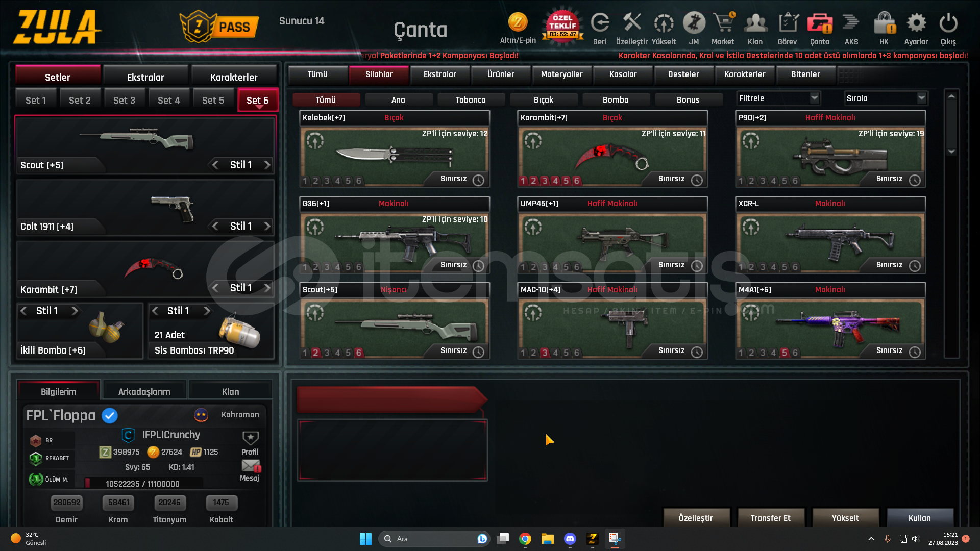980x551 pixels.
Task: Switch to Arkadaşlarım tab
Action: click(144, 391)
